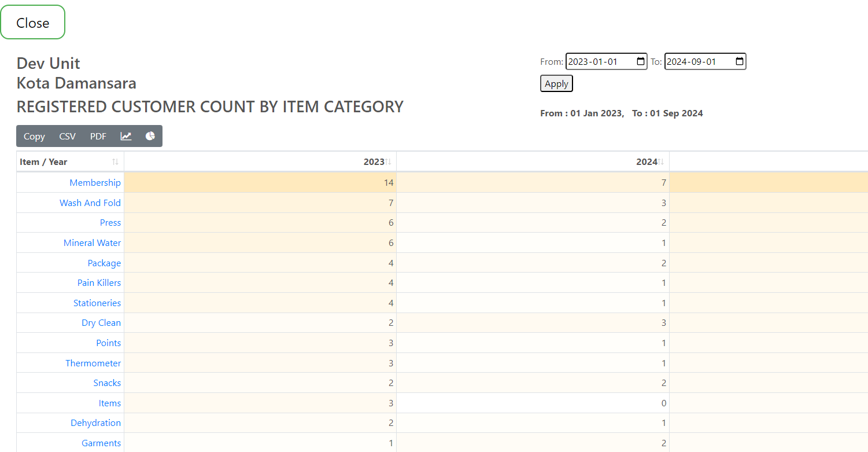The width and height of the screenshot is (868, 452).
Task: Open the calendar picker for the From date
Action: click(x=640, y=61)
